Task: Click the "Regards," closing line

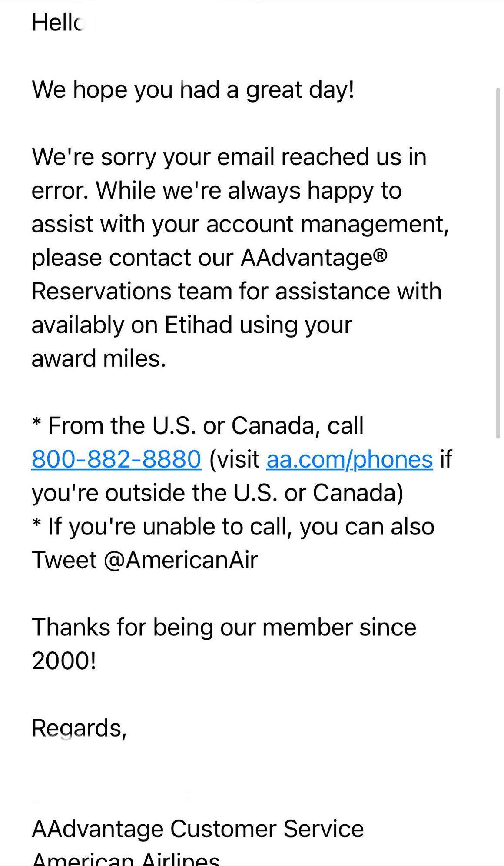Action: 79,728
